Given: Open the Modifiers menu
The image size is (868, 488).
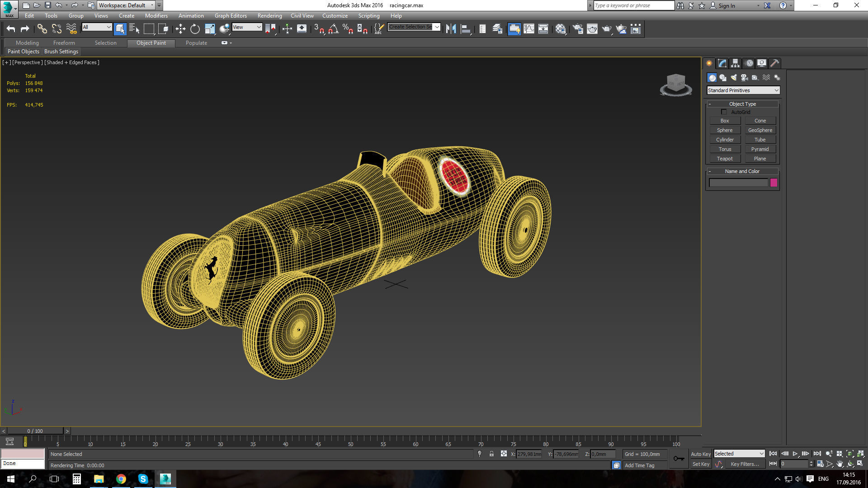Looking at the screenshot, I should pos(156,16).
